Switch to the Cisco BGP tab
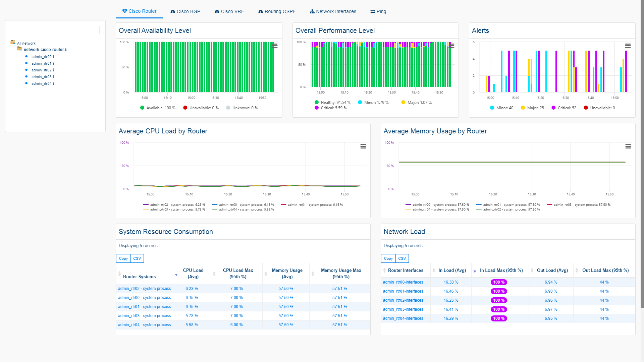This screenshot has height=362, width=644. [185, 11]
